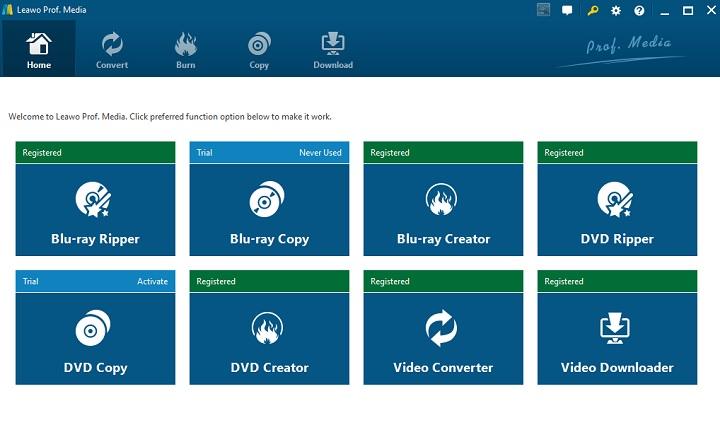Click the Prof. Media logo banner
The image size is (720, 430).
628,46
